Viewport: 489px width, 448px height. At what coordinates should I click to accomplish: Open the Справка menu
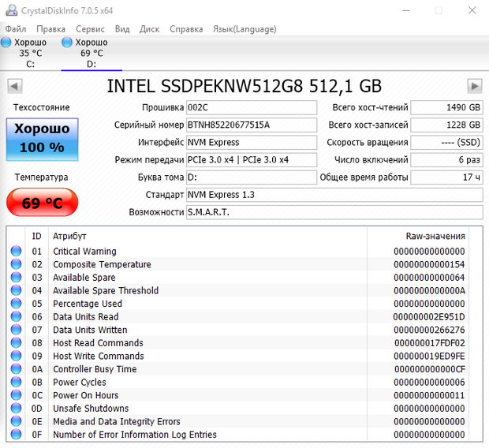point(186,29)
